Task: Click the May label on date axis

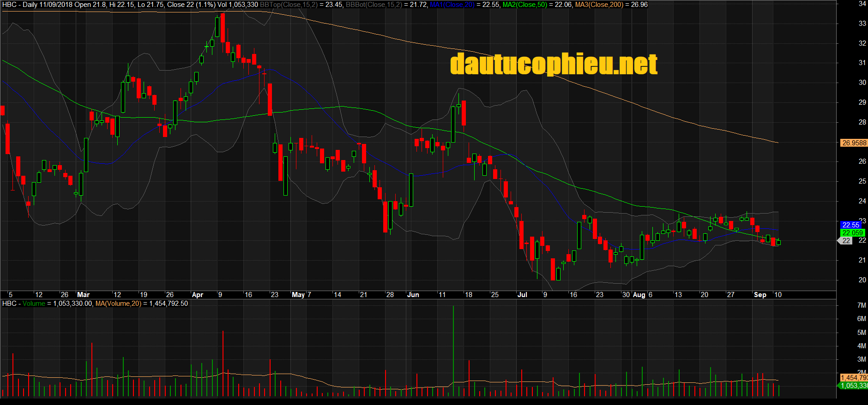Action: point(298,295)
